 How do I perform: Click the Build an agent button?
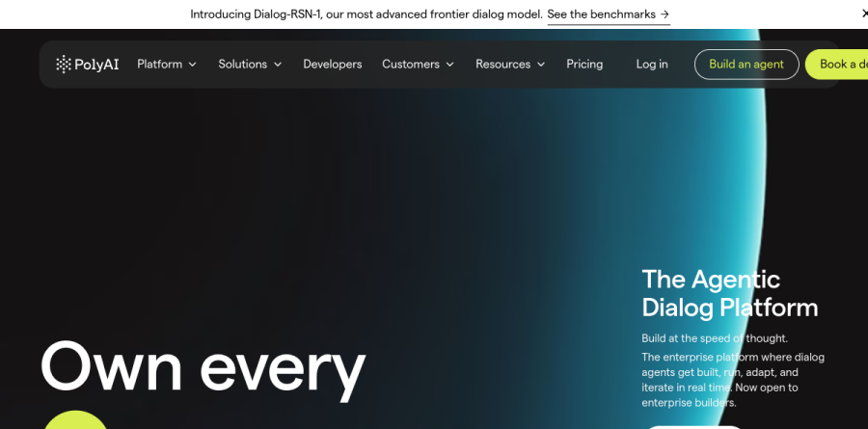[746, 65]
